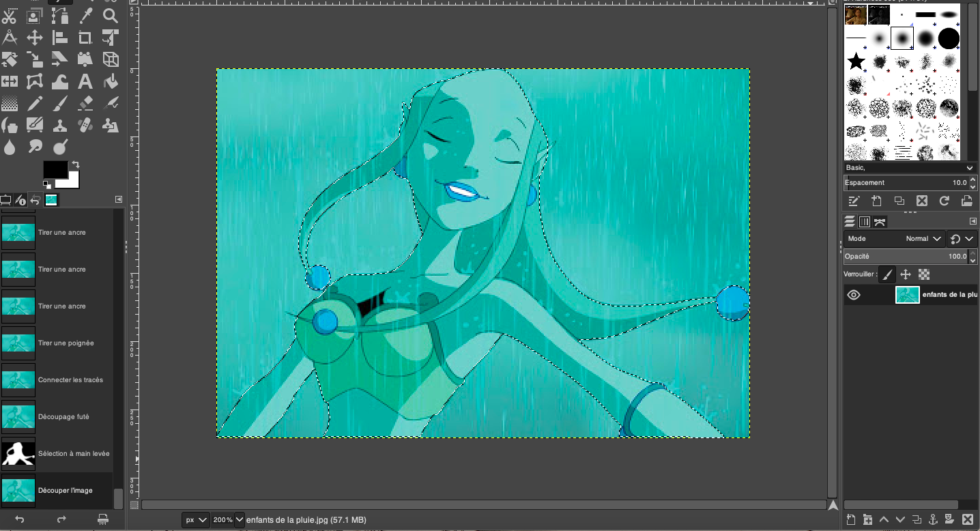
Task: Click the Delete brush button
Action: (x=921, y=201)
